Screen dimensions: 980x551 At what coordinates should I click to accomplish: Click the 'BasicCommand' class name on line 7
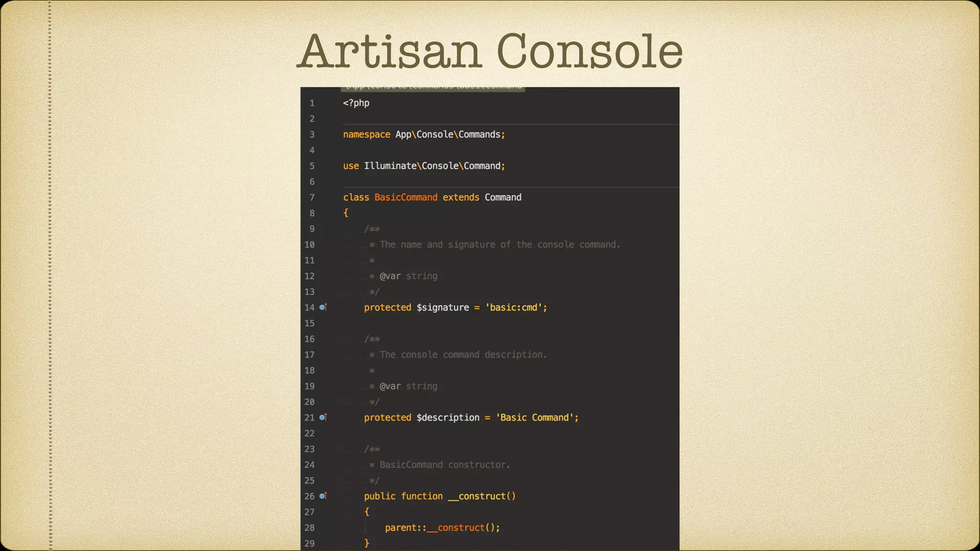[x=406, y=197]
